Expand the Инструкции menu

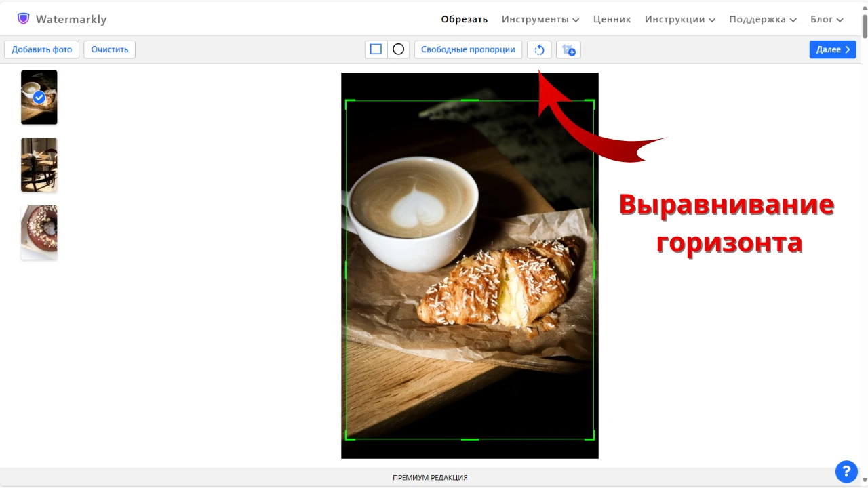pyautogui.click(x=680, y=19)
